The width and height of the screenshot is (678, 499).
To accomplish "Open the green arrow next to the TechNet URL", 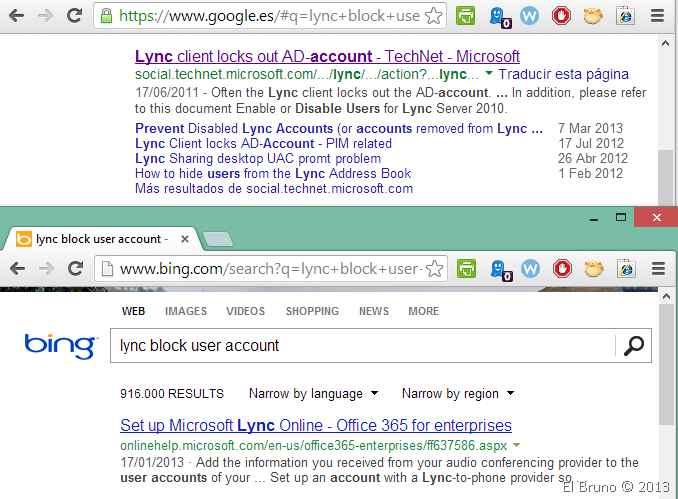I will click(488, 74).
